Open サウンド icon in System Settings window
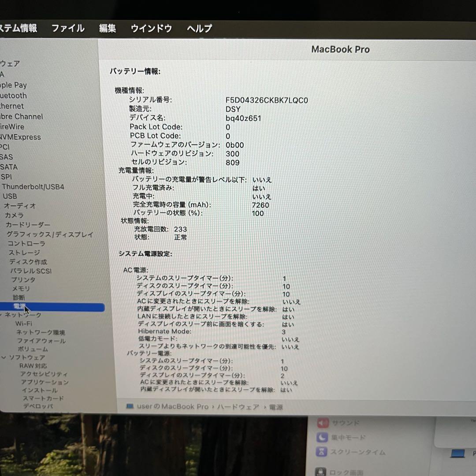476x476 pixels. (x=323, y=423)
